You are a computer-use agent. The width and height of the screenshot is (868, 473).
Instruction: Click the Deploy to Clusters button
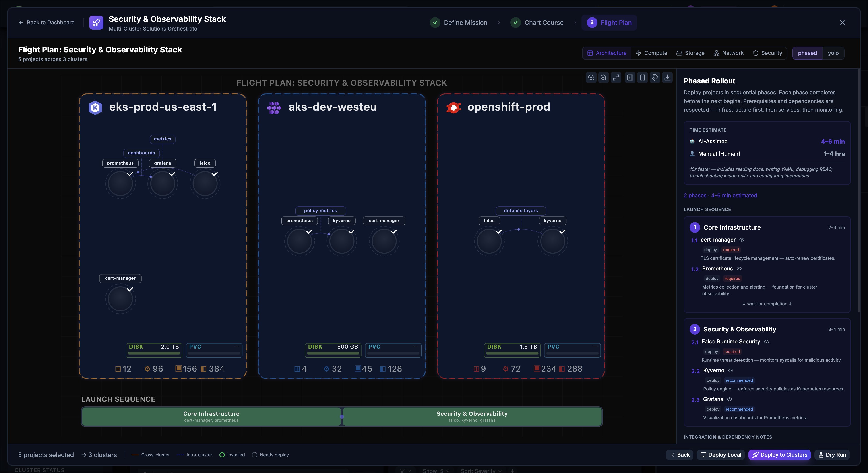(779, 455)
